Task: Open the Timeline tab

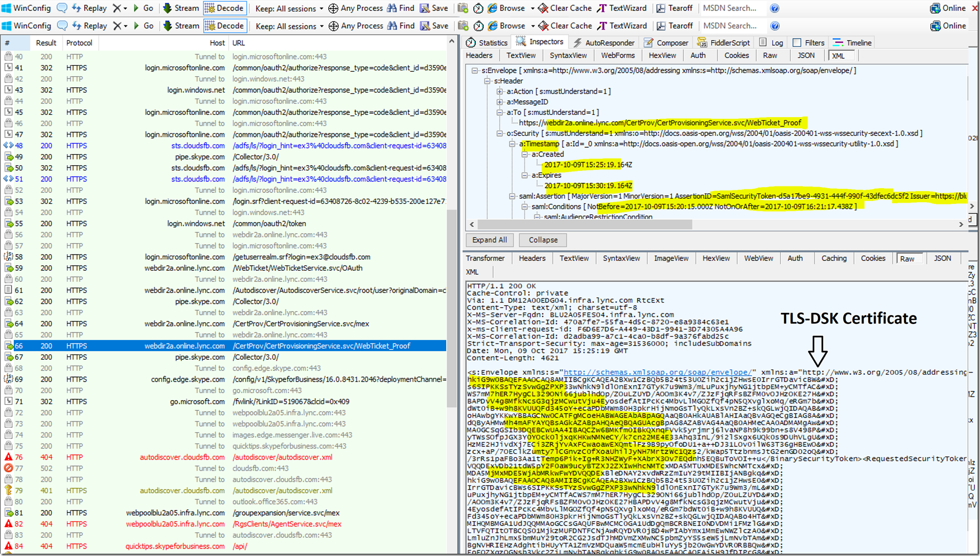Action: tap(852, 43)
